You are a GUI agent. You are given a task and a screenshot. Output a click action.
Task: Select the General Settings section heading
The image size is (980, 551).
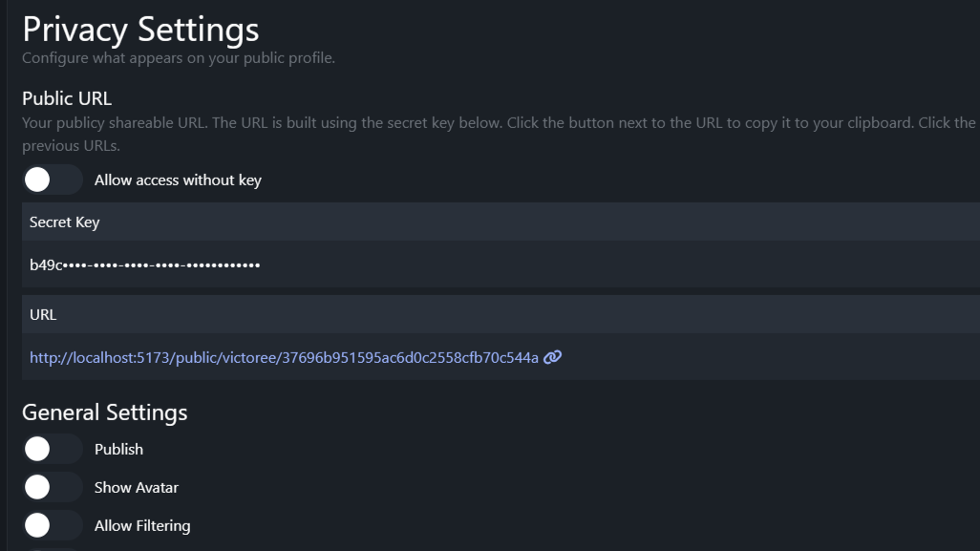click(104, 413)
